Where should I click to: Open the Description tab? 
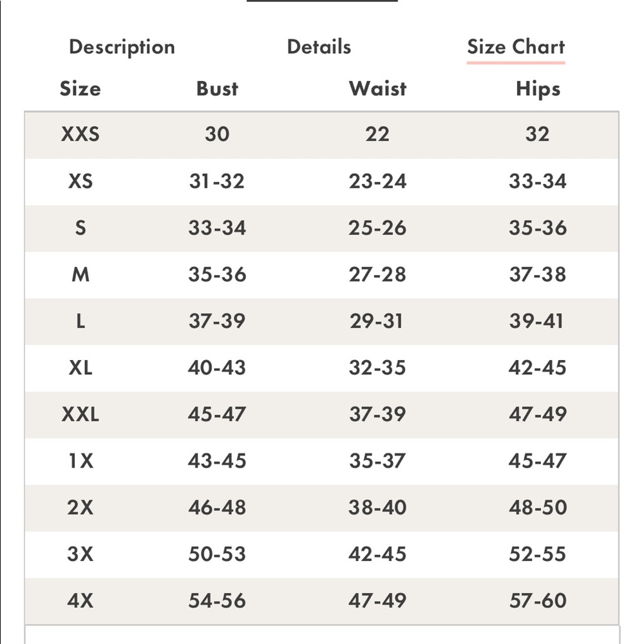(122, 47)
